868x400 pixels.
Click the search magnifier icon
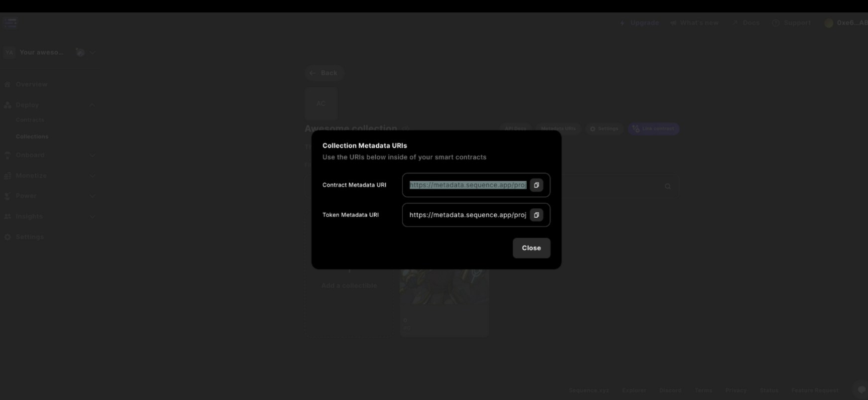pyautogui.click(x=668, y=186)
